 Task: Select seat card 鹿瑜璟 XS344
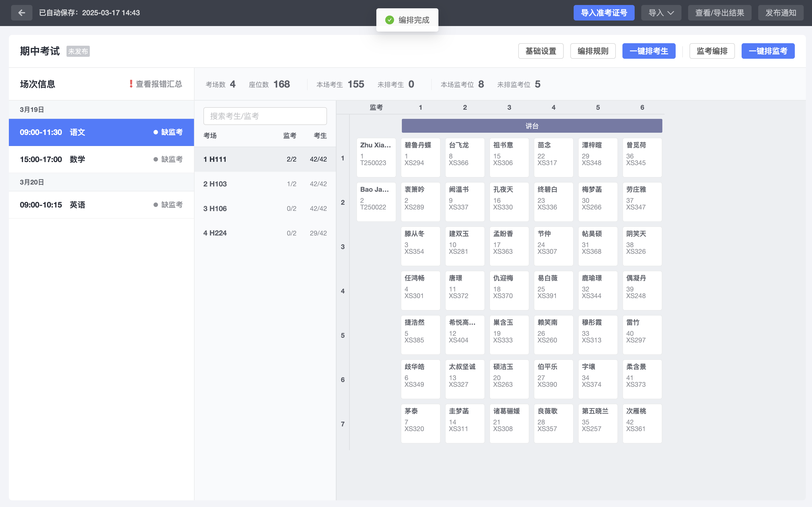click(x=598, y=290)
